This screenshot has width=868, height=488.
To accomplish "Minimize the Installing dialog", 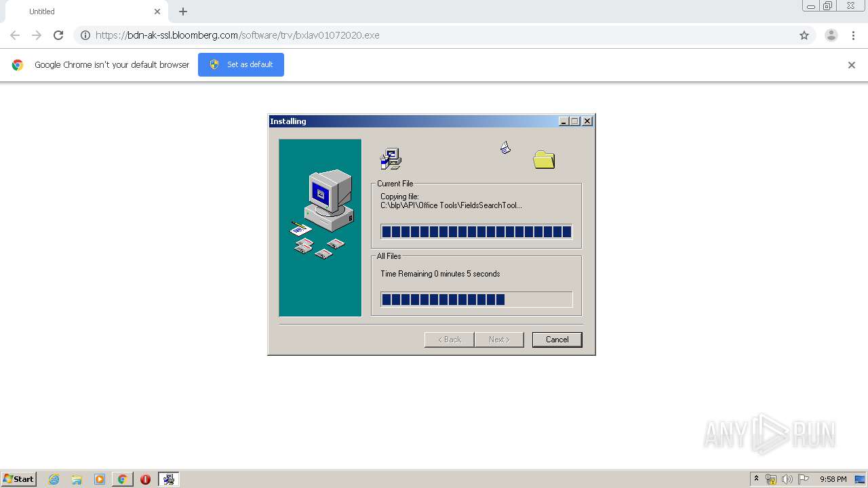I will [x=564, y=121].
